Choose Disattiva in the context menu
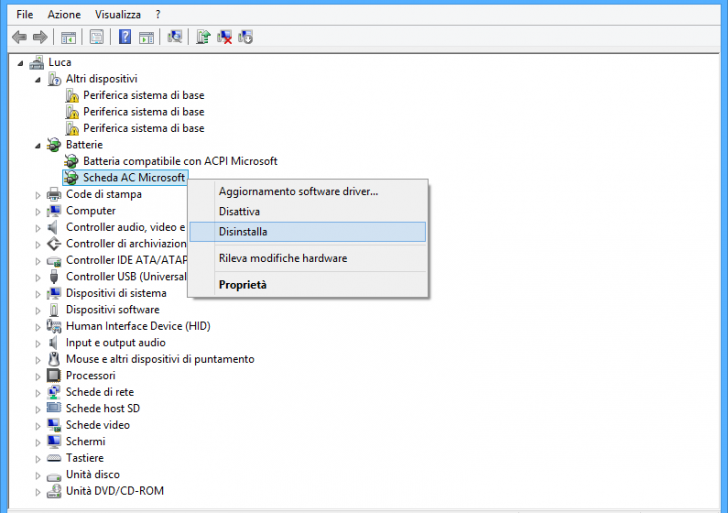 point(307,211)
